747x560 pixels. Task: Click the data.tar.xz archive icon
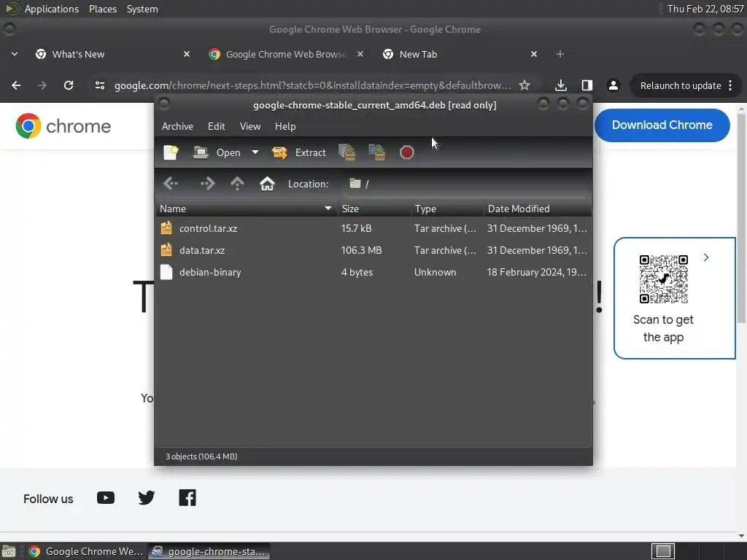coord(166,250)
